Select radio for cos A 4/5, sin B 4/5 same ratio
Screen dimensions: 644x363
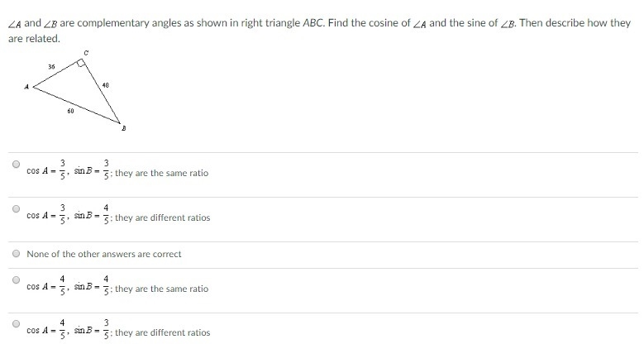click(x=16, y=279)
